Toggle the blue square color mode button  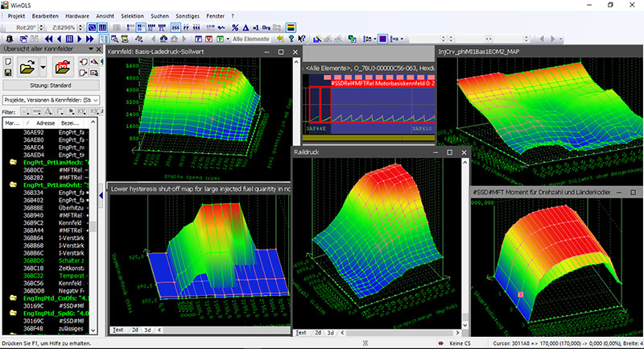click(x=382, y=39)
